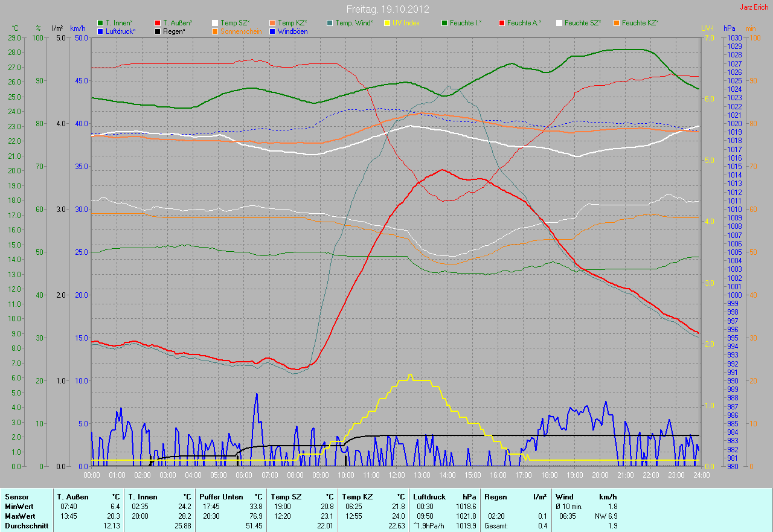Click the green T. Innen legend swatch

100,23
